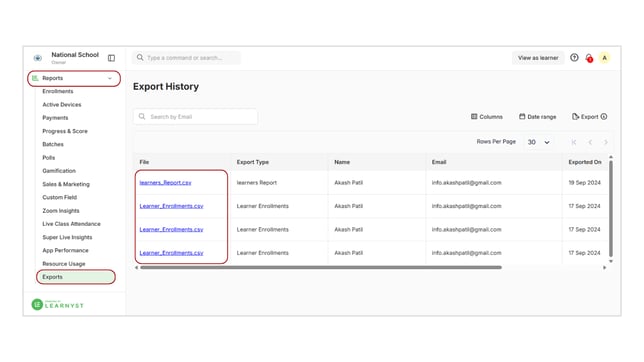The image size is (644, 362).
Task: Click the vertical table scrollbar
Action: (x=611, y=208)
